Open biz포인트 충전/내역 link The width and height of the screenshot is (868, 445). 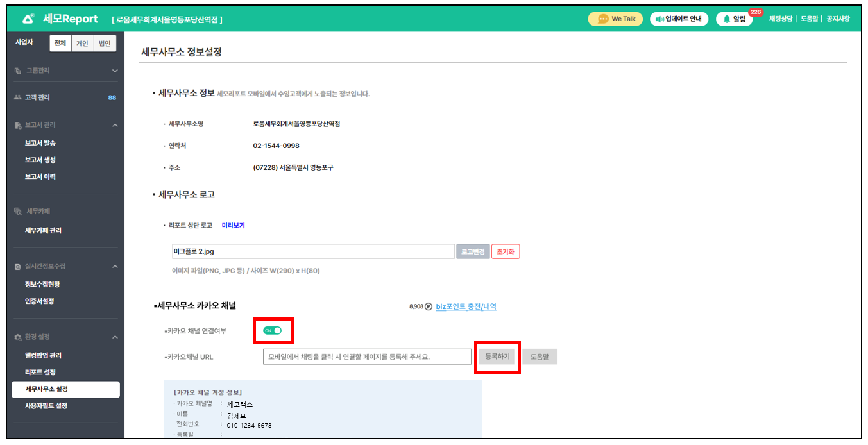466,306
